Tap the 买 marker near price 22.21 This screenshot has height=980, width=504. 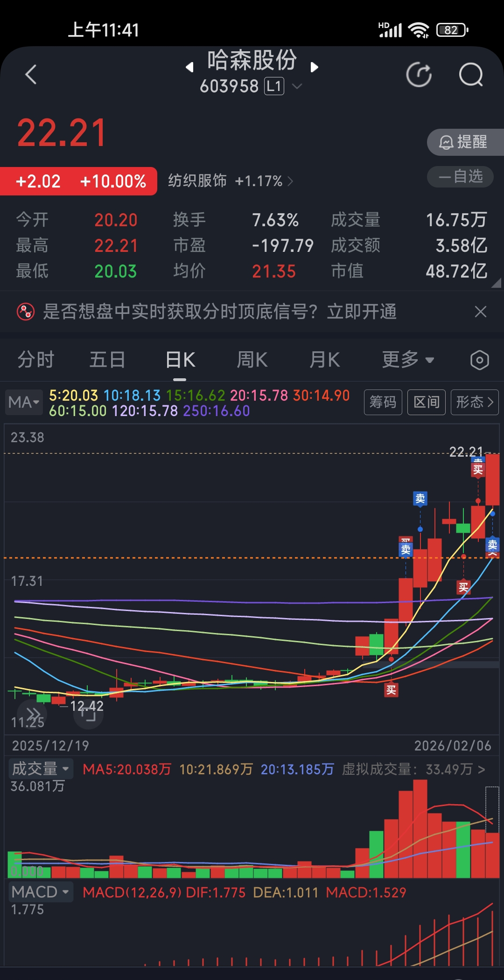(x=478, y=469)
